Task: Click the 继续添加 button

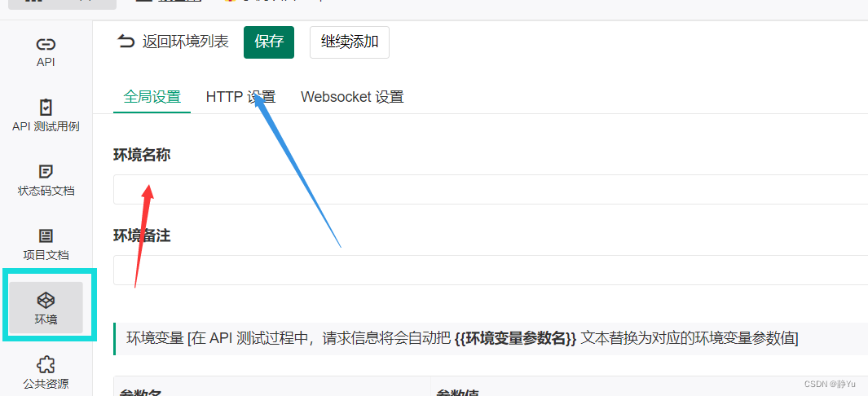Action: [x=350, y=42]
